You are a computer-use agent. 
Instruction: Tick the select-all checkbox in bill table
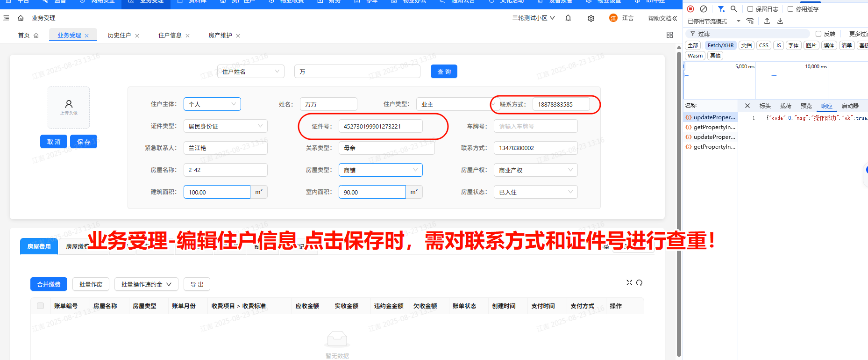pyautogui.click(x=41, y=306)
